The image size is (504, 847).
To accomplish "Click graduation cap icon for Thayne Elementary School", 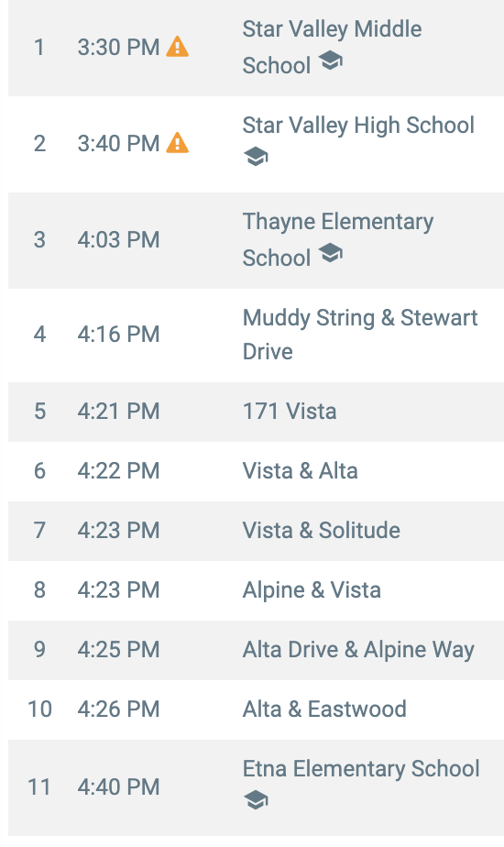I will click(x=330, y=253).
